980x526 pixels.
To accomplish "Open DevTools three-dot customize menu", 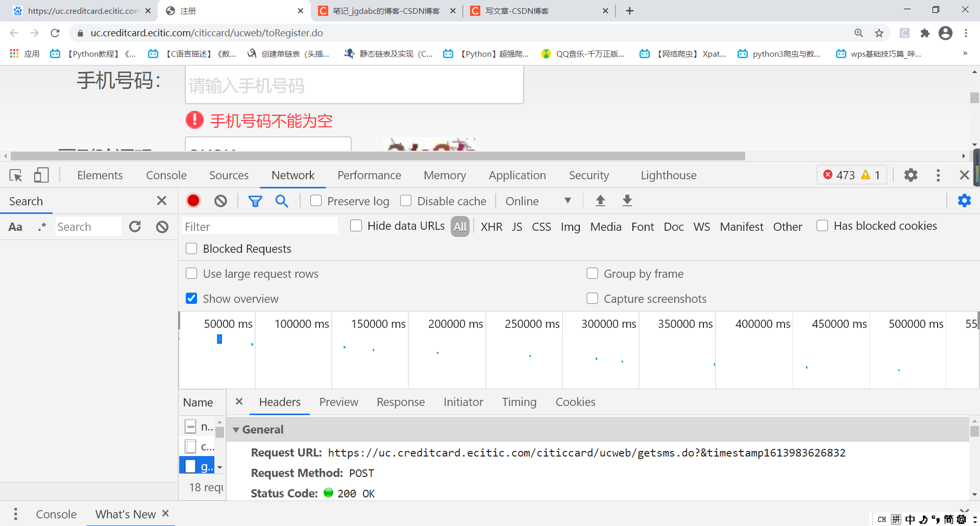I will coord(938,175).
